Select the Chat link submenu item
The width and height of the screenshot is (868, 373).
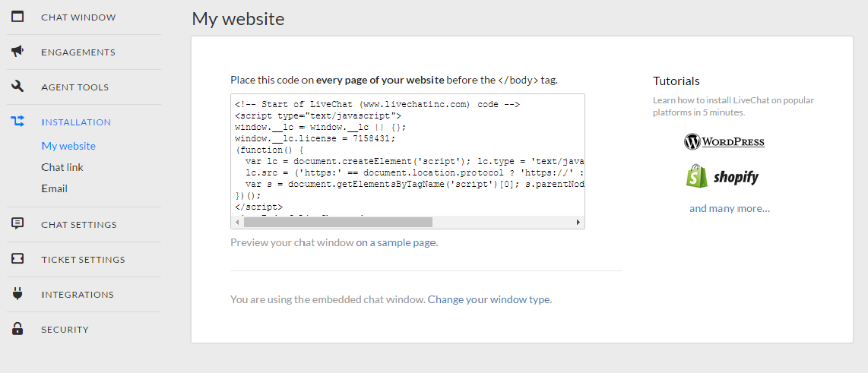pos(62,166)
